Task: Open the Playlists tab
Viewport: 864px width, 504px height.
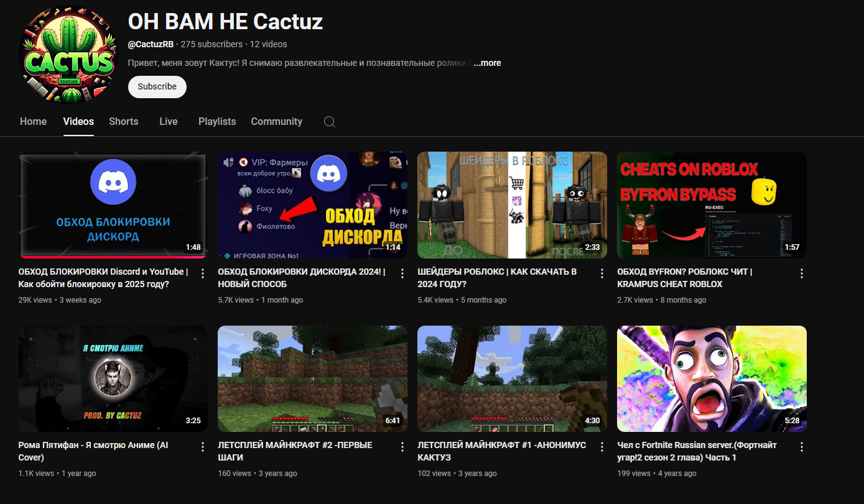Action: pyautogui.click(x=217, y=122)
